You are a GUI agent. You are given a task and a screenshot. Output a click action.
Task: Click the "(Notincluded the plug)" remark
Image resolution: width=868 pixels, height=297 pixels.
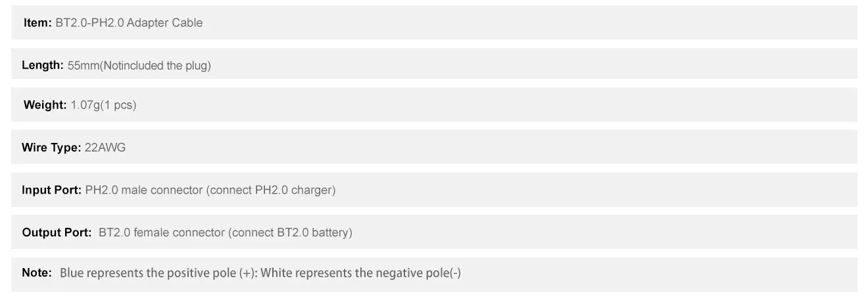coord(155,66)
